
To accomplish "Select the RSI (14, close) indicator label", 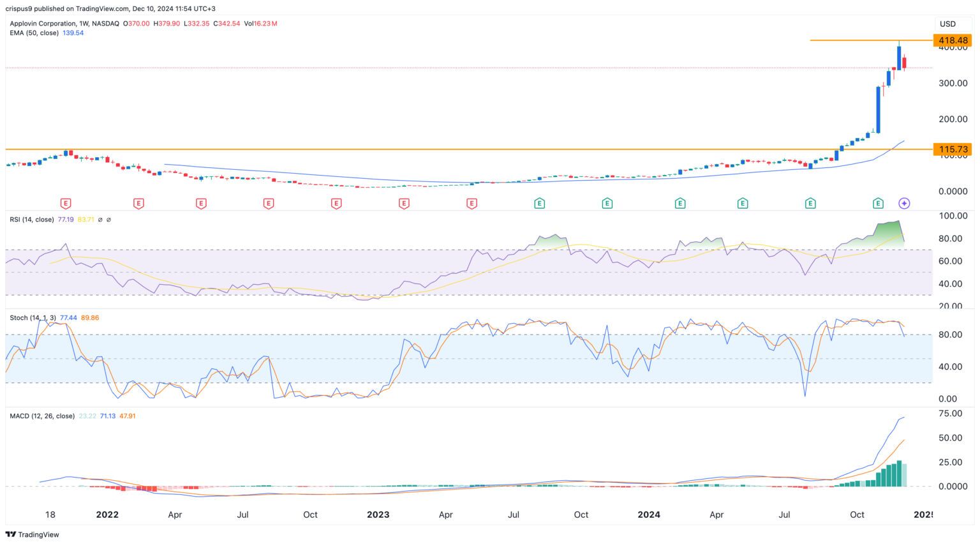I will pos(32,220).
